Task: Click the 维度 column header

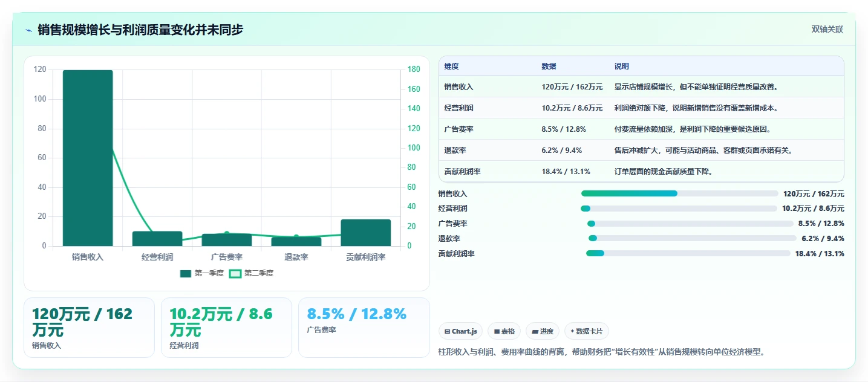Action: pyautogui.click(x=451, y=66)
